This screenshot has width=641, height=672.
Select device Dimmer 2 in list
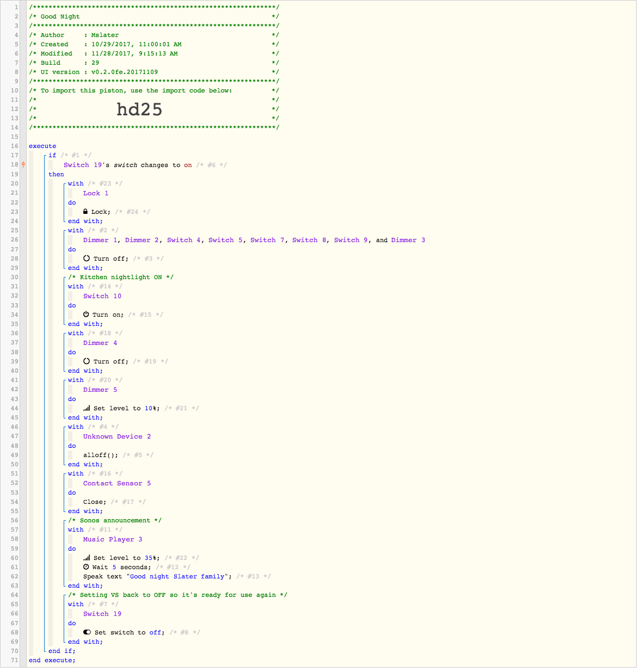pyautogui.click(x=142, y=240)
